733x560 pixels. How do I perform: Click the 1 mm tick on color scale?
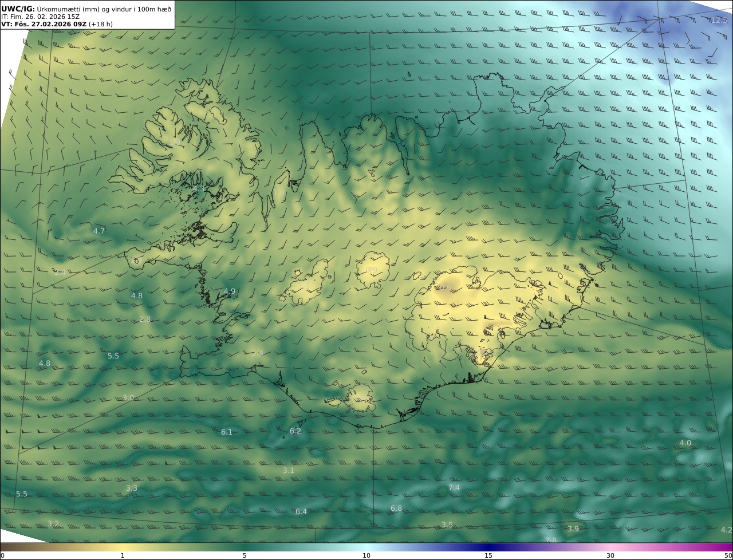click(x=123, y=555)
